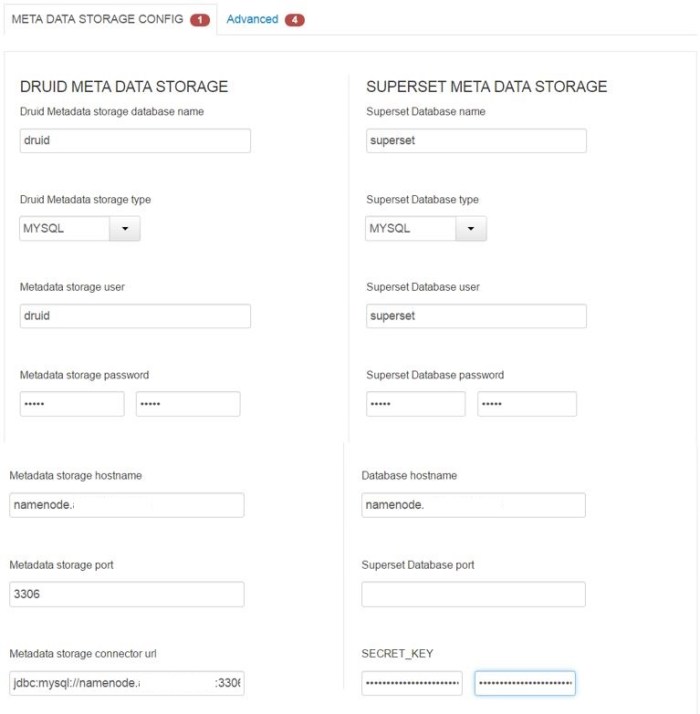Click Superset Database password confirmation field

click(527, 404)
